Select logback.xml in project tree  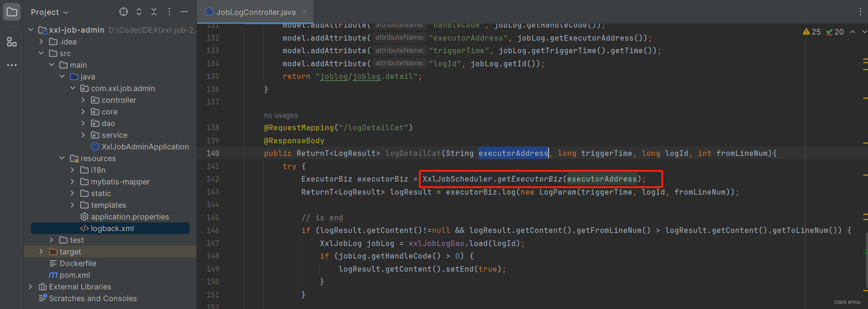point(110,228)
